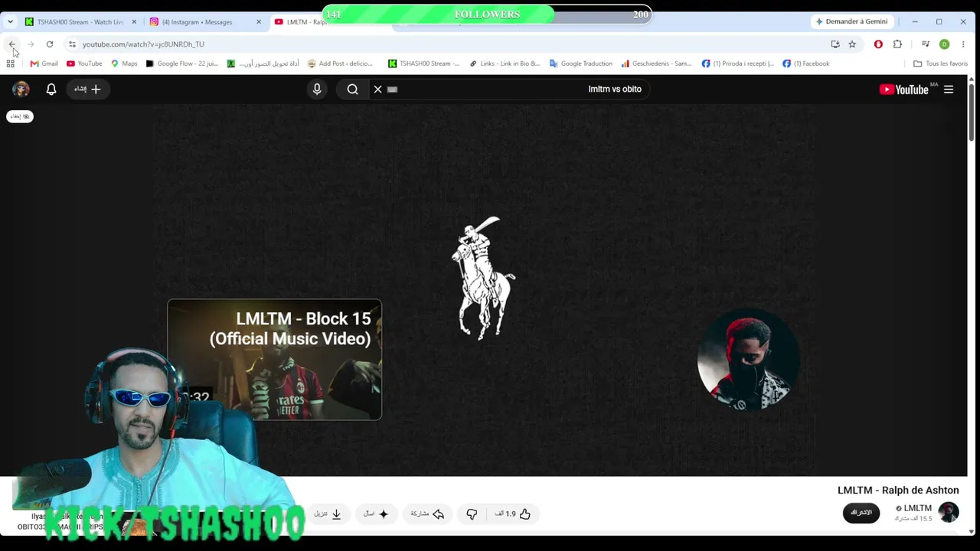Dislike the video with thumbs down
Screen dimensions: 980x551
(472, 514)
